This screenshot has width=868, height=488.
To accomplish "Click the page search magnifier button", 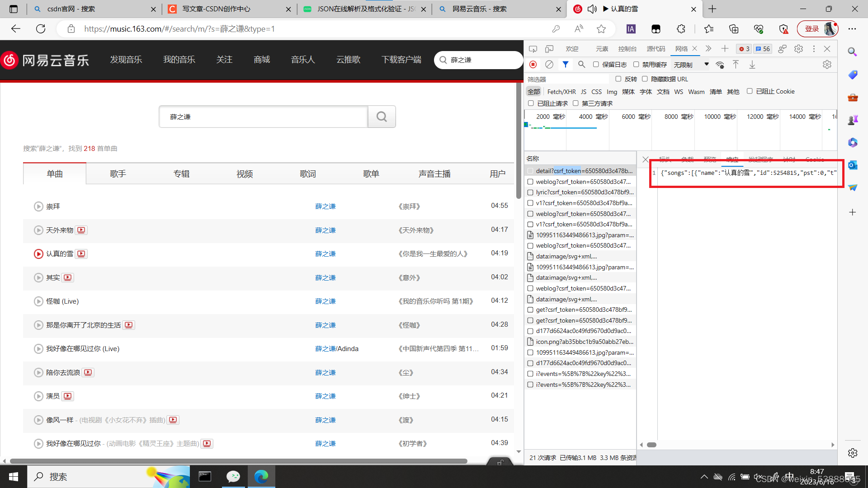I will (x=382, y=117).
